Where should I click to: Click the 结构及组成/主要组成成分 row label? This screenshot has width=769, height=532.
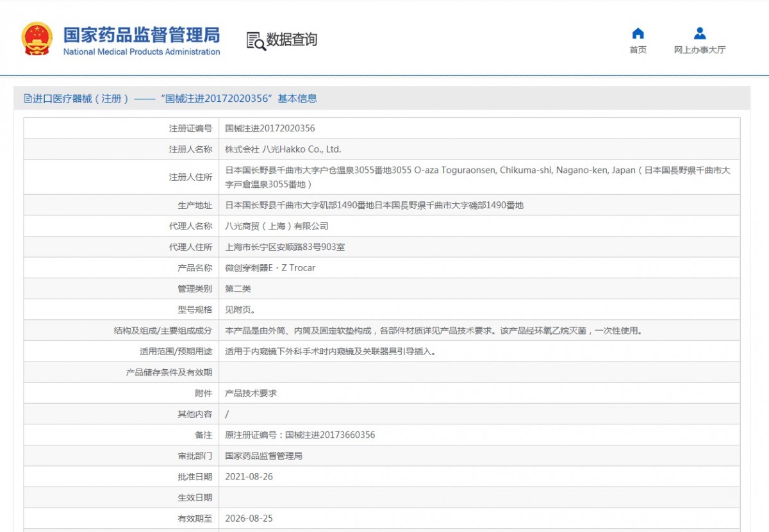(x=163, y=331)
